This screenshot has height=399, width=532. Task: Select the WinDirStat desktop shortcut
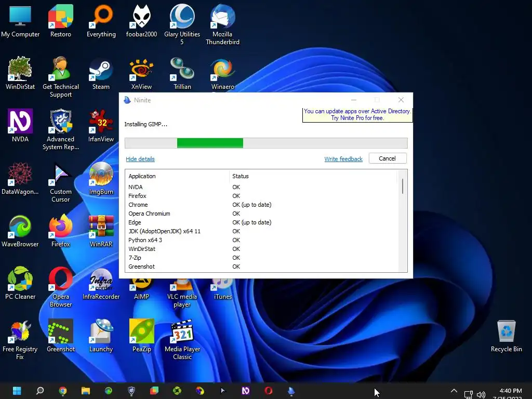(x=20, y=74)
